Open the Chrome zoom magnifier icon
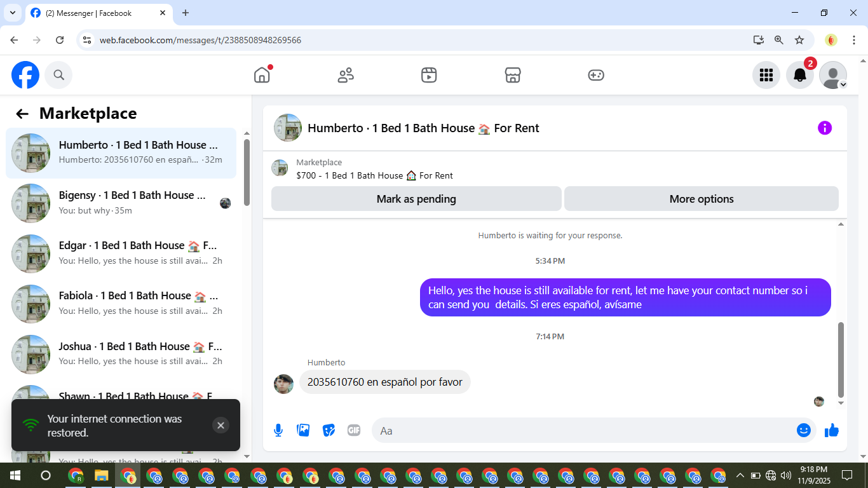Viewport: 868px width, 488px height. [779, 40]
